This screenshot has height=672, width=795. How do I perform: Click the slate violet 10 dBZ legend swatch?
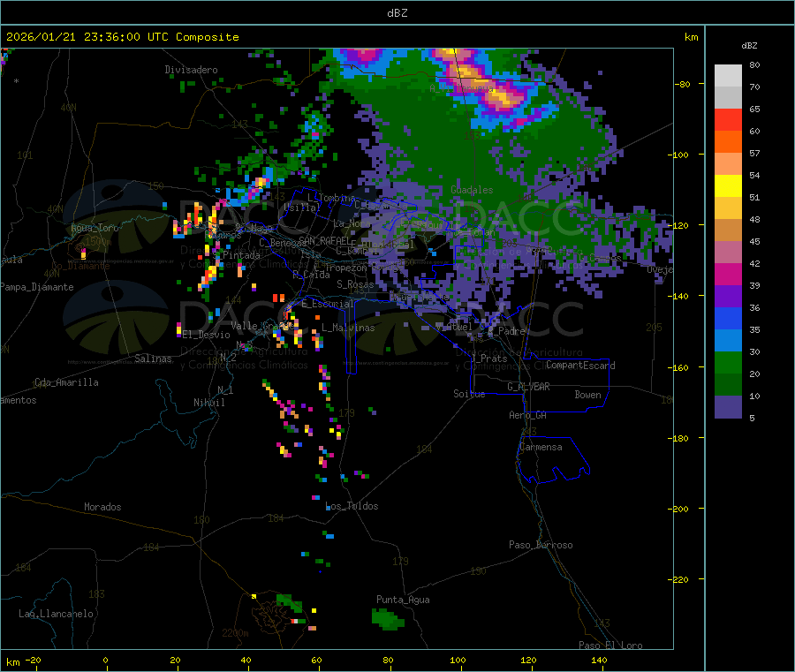pos(728,406)
